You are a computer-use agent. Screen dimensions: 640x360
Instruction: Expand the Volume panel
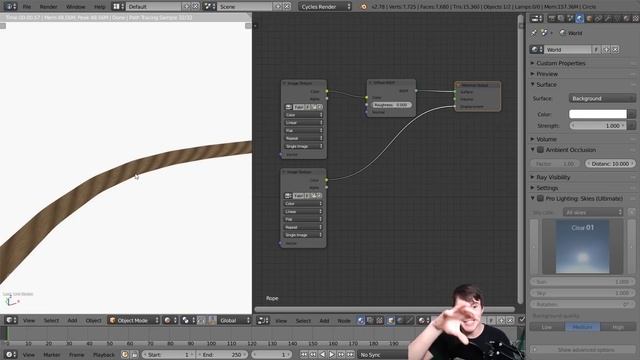point(546,139)
